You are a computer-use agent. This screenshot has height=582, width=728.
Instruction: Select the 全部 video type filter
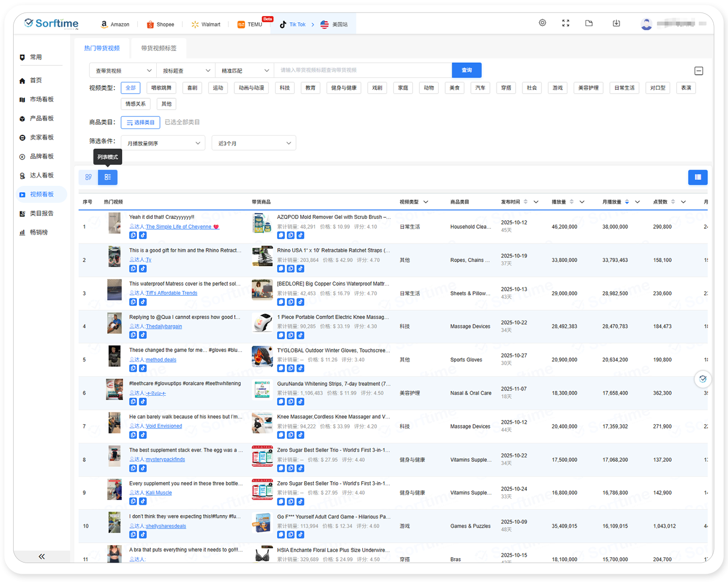tap(131, 88)
